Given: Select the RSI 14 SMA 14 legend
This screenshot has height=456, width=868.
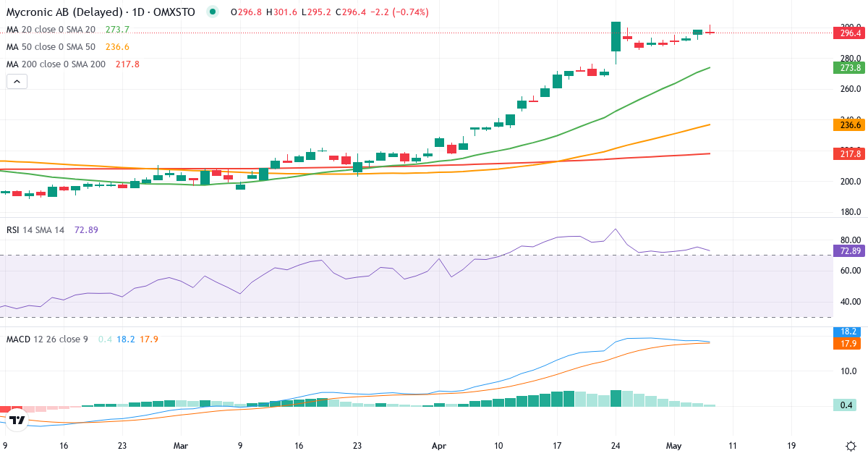Looking at the screenshot, I should pyautogui.click(x=35, y=230).
